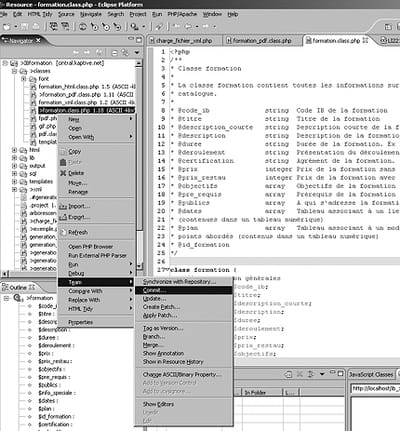Expand the font folder
Screen dimensions: 400x431
point(24,79)
